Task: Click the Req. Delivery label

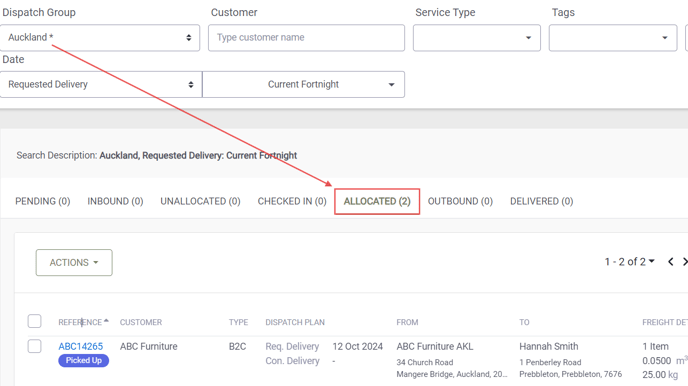Action: tap(292, 346)
